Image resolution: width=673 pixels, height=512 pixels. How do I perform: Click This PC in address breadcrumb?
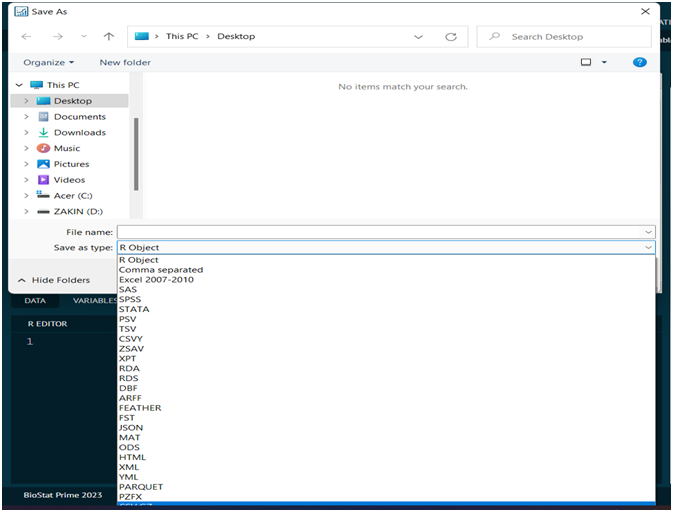click(182, 36)
